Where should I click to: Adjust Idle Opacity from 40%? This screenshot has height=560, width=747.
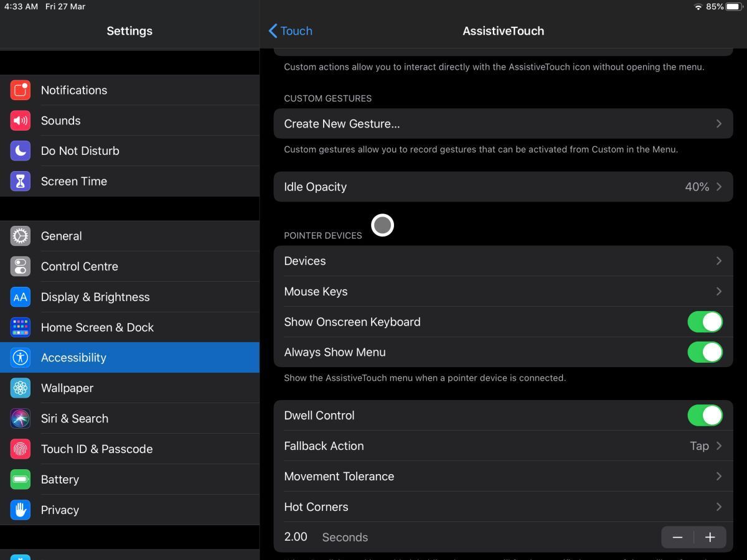(503, 187)
